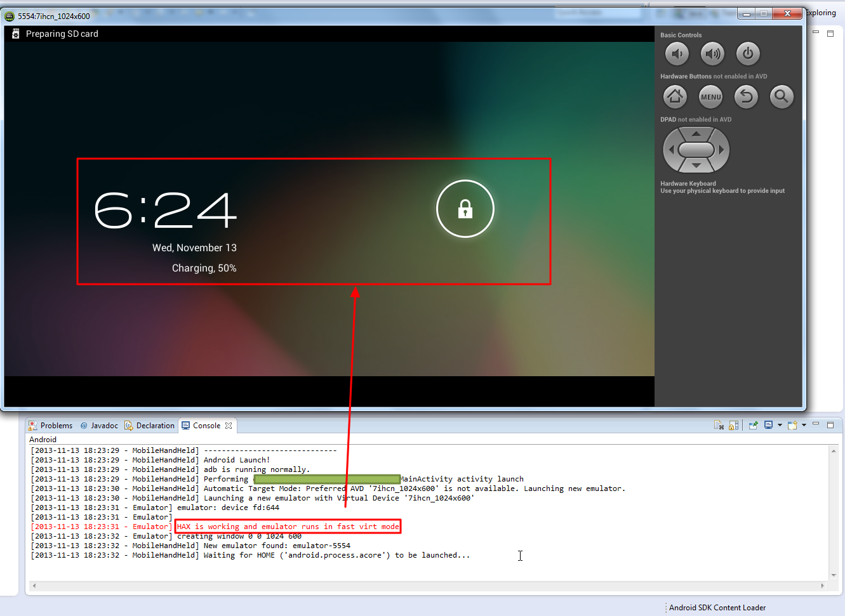The height and width of the screenshot is (616, 845).
Task: Minimize the upper editor area in Eclipse
Action: click(816, 32)
